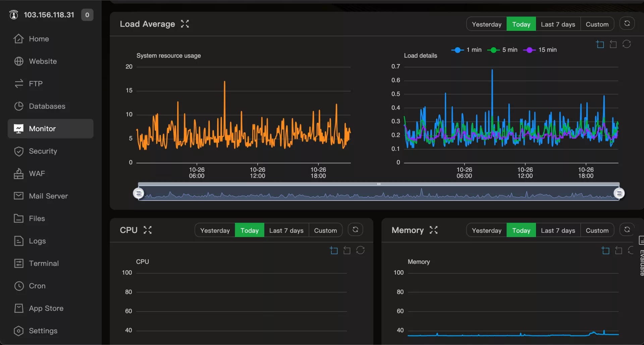Show Yesterday's Load Average data
The height and width of the screenshot is (345, 644).
(487, 24)
